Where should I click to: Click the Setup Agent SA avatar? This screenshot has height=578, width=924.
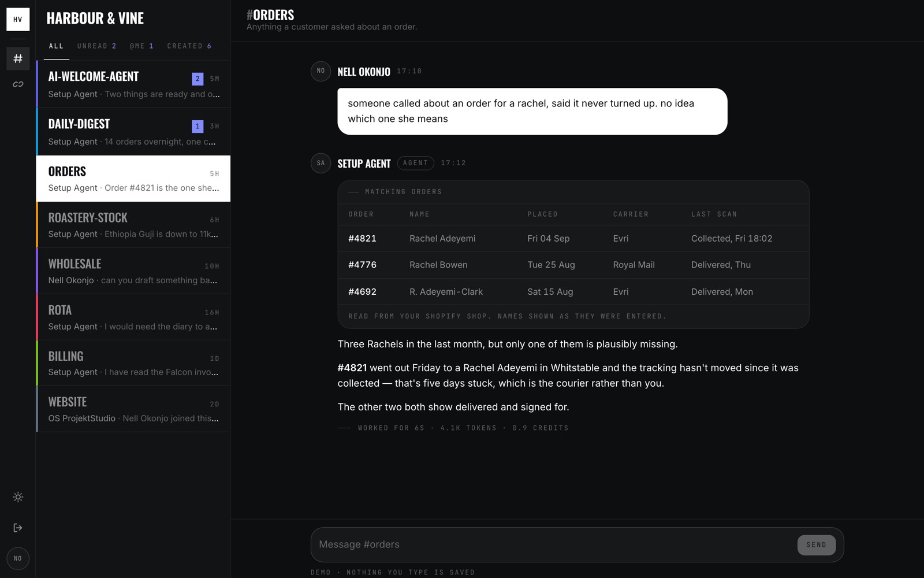pyautogui.click(x=321, y=163)
